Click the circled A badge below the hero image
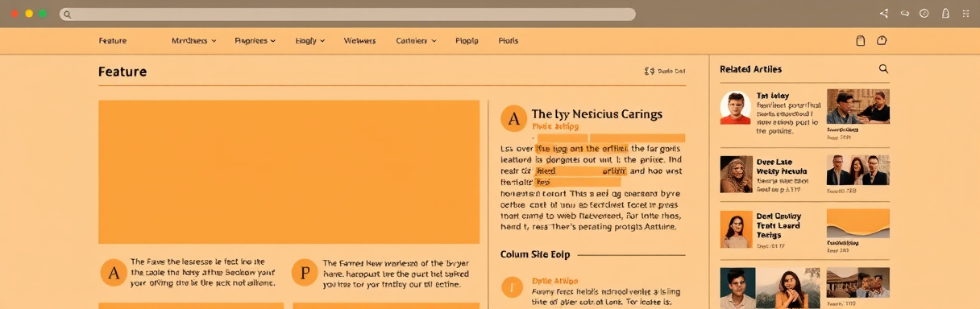Viewport: 980px width, 309px height. (114, 273)
